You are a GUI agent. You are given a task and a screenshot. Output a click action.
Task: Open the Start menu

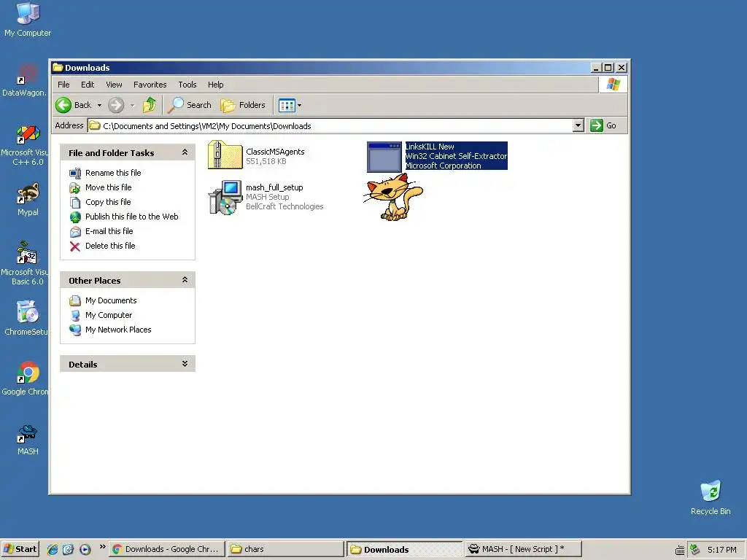[x=20, y=549]
